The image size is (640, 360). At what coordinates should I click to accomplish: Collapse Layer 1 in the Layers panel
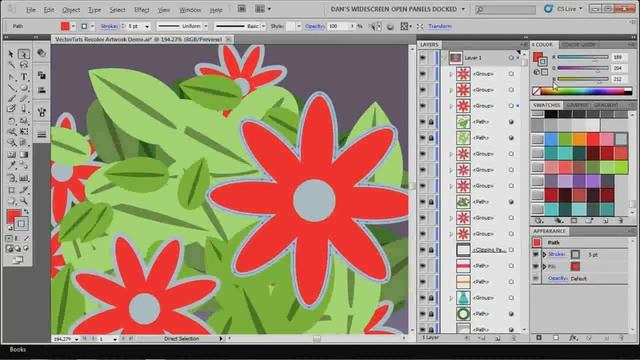tap(445, 58)
